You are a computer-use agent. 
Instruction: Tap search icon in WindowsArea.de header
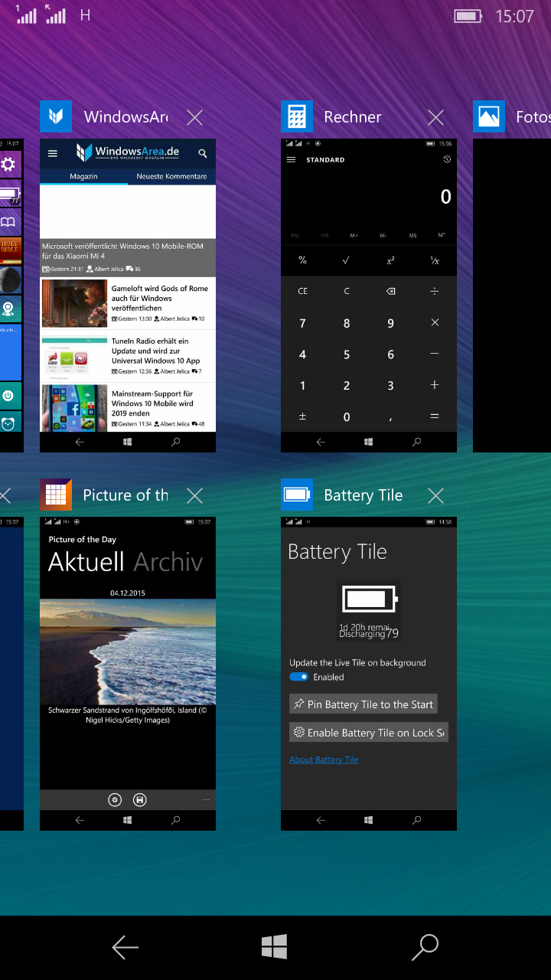[203, 153]
